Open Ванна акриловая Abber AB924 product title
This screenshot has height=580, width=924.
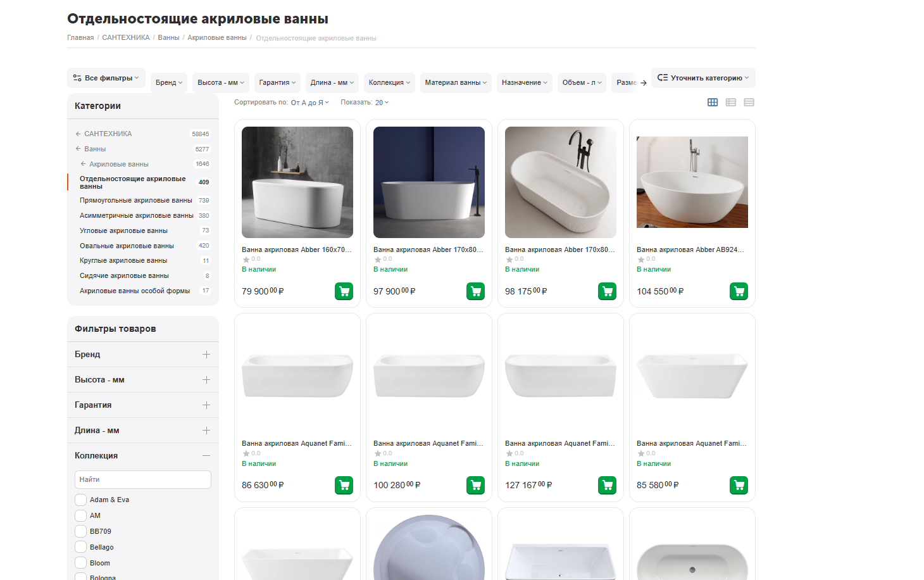point(691,249)
